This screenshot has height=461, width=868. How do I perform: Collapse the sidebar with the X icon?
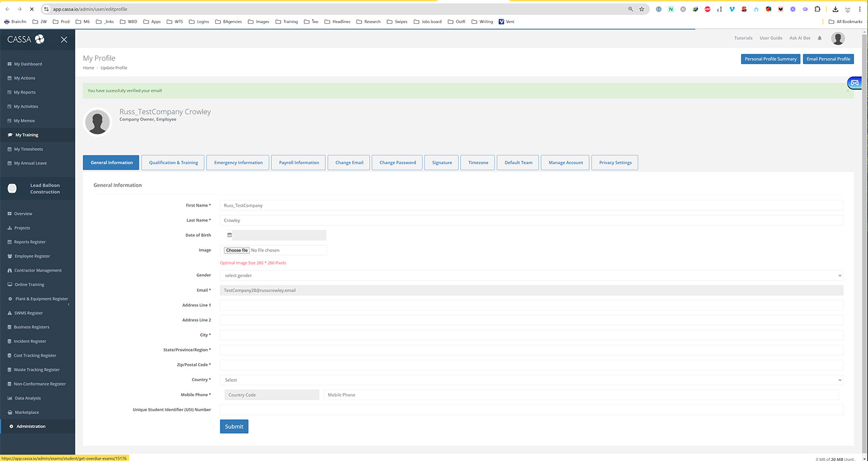[x=64, y=39]
